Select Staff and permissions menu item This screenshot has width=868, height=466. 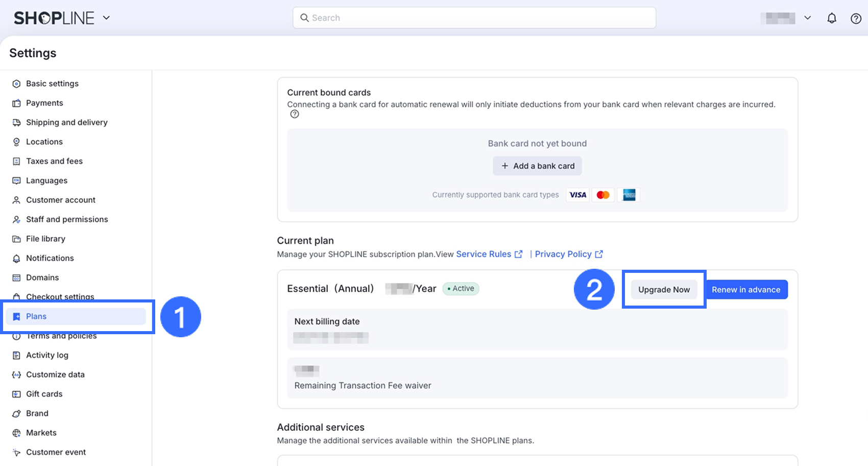[x=67, y=220]
